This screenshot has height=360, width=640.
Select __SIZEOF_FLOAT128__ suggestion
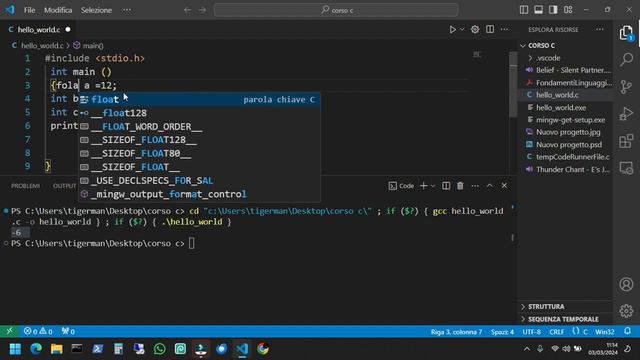pyautogui.click(x=199, y=140)
